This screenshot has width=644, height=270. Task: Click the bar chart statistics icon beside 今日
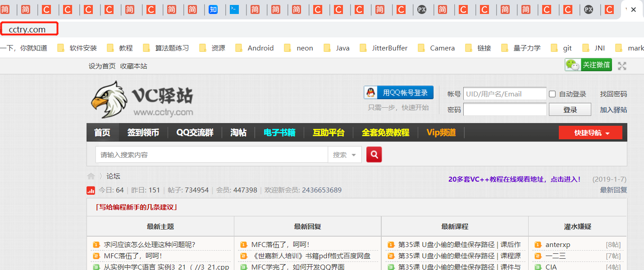pyautogui.click(x=91, y=190)
